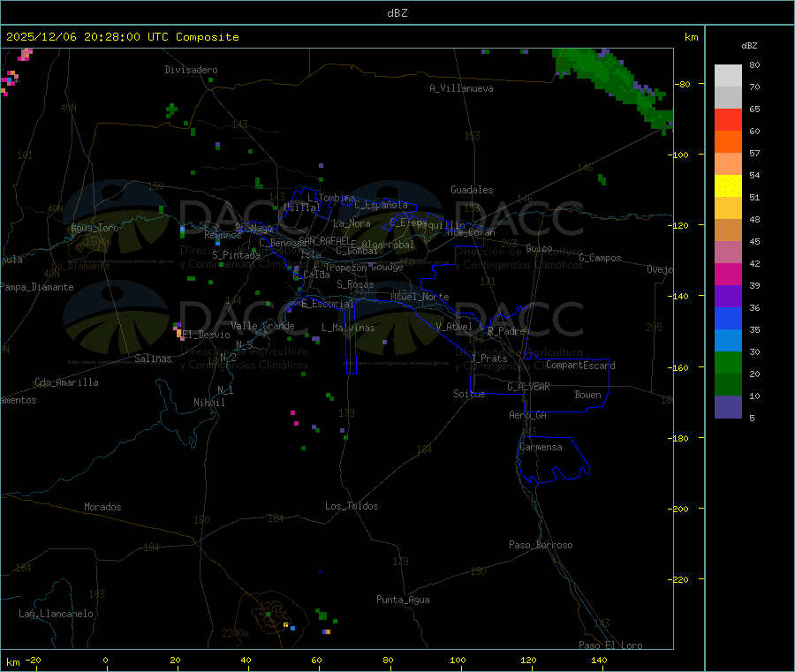Click the Pampa_Diamante label
The width and height of the screenshot is (795, 672).
point(36,287)
